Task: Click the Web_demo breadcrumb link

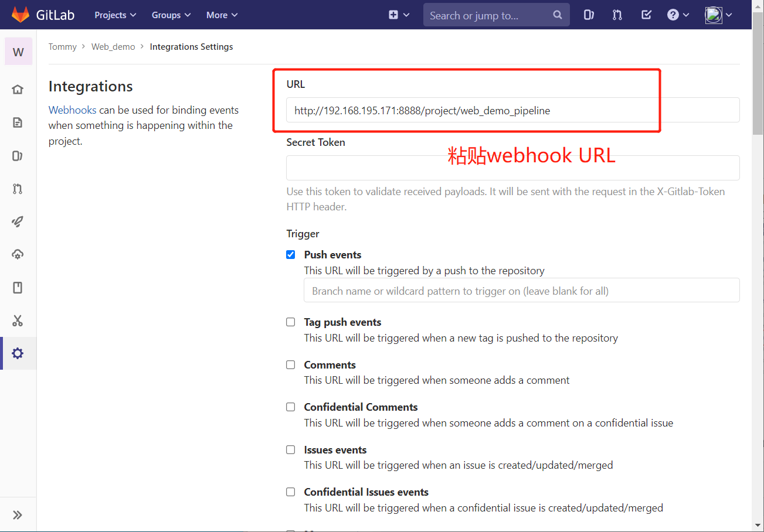Action: coord(113,47)
